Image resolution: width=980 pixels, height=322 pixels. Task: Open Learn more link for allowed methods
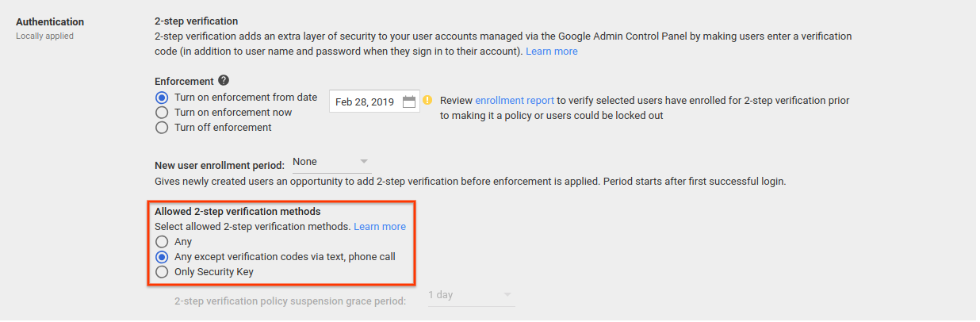[x=380, y=227]
